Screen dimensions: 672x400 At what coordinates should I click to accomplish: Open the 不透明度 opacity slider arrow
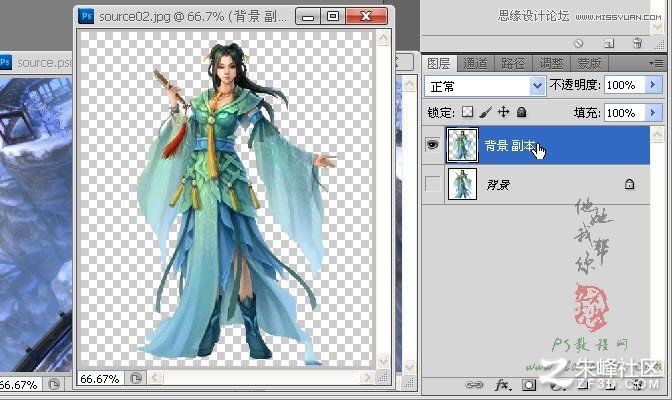(653, 84)
